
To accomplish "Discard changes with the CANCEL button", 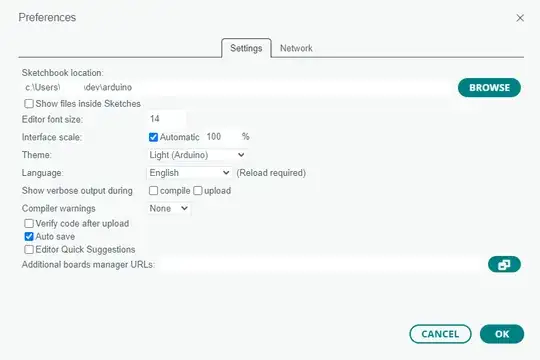I will pyautogui.click(x=440, y=334).
